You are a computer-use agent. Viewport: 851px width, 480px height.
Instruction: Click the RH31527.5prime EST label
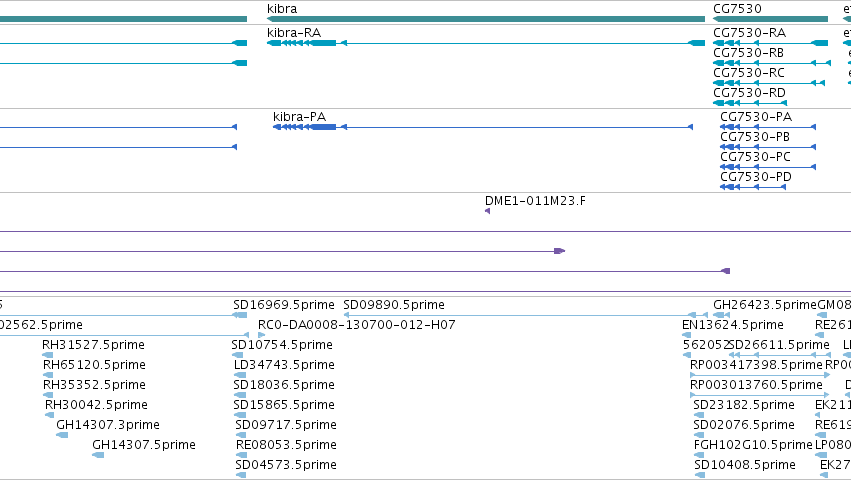93,345
